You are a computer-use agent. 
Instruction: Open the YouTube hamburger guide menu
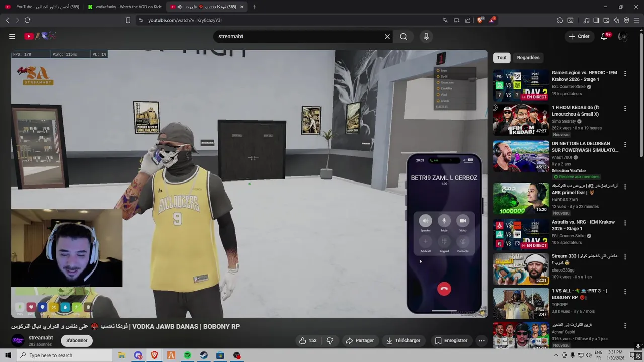tap(12, 36)
